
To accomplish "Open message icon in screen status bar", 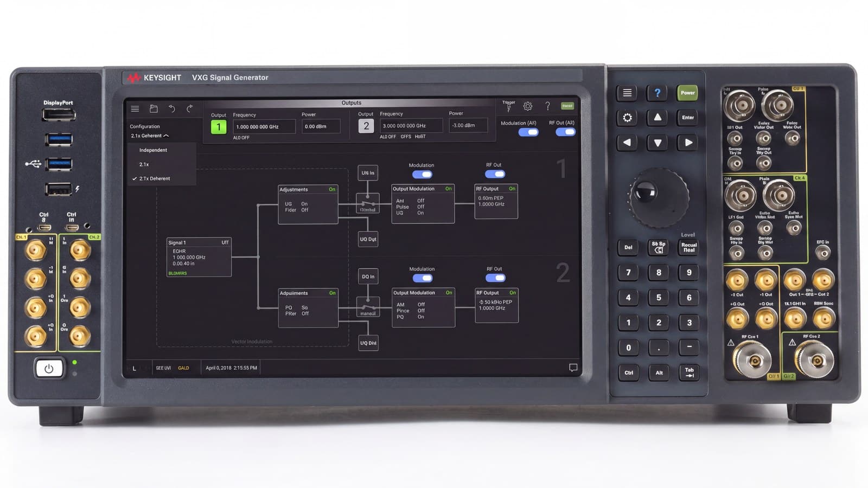I will coord(573,368).
